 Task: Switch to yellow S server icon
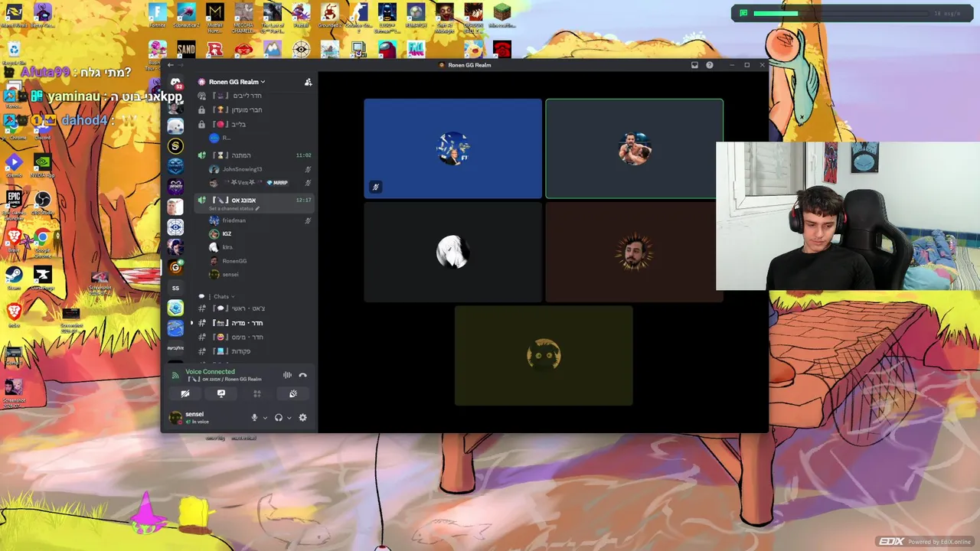coord(175,145)
